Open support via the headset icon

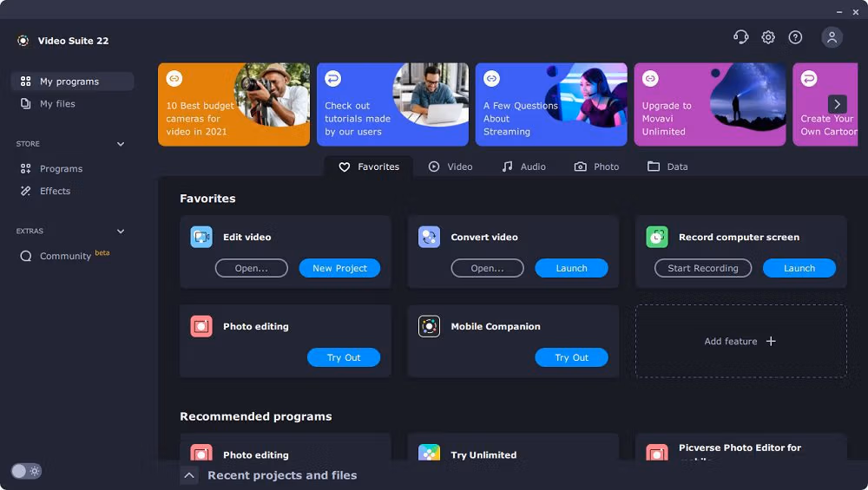pyautogui.click(x=740, y=37)
